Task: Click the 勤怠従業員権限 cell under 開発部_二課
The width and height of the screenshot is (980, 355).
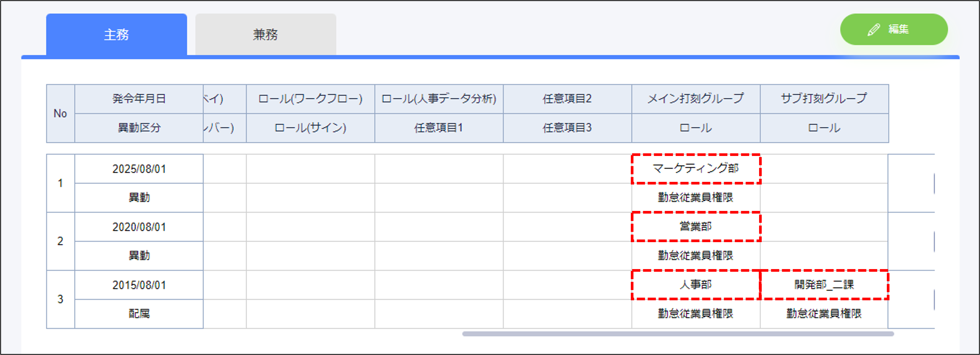Action: (x=824, y=313)
